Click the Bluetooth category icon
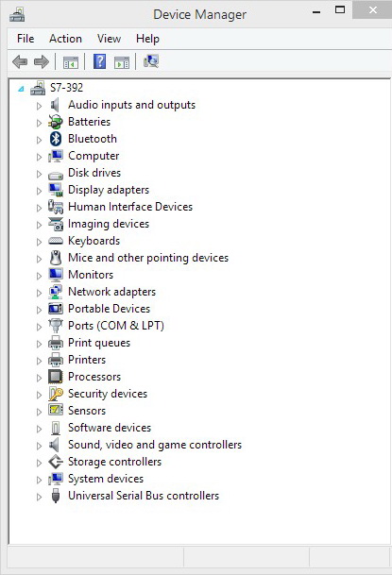This screenshot has width=392, height=575. point(56,139)
